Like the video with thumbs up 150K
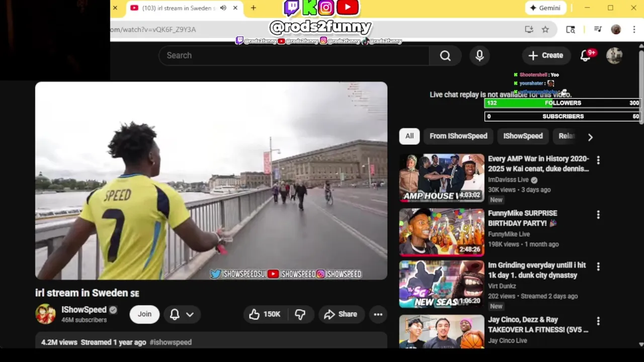The image size is (644, 362). coord(265,314)
